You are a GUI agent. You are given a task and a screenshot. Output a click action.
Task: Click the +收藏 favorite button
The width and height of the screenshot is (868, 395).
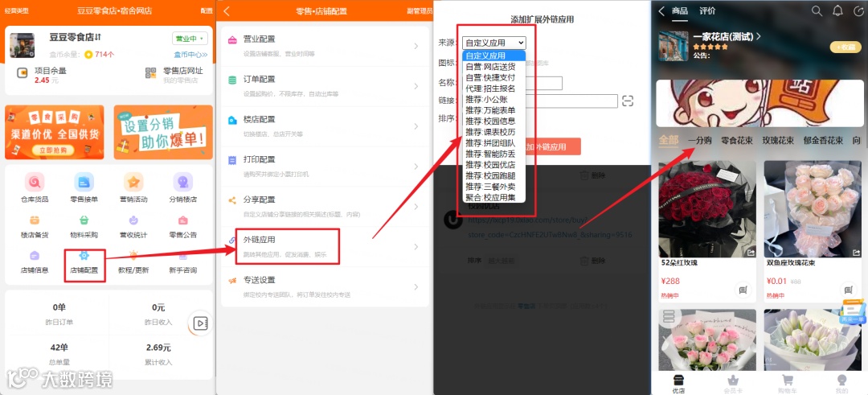tap(845, 47)
